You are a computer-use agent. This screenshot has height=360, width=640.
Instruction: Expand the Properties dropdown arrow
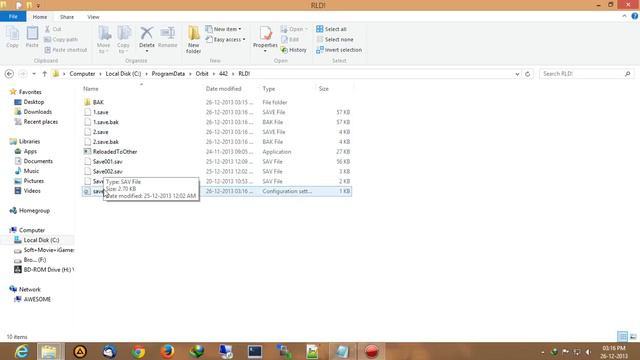click(x=265, y=51)
